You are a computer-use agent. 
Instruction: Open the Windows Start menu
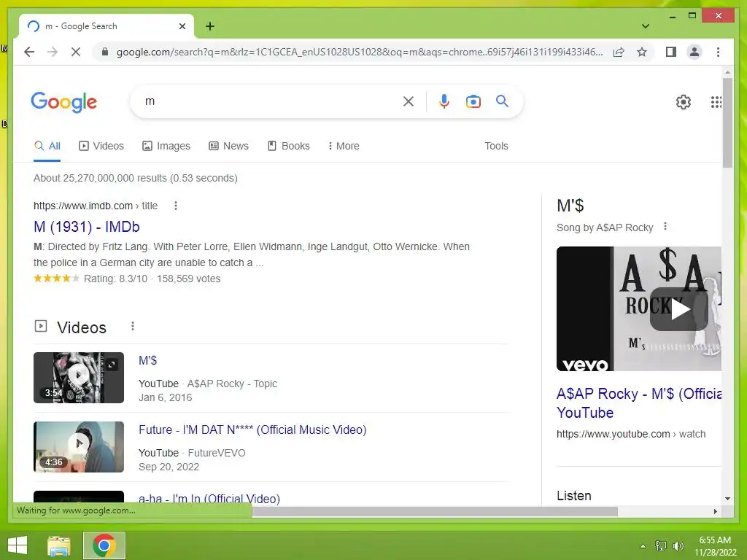click(18, 545)
